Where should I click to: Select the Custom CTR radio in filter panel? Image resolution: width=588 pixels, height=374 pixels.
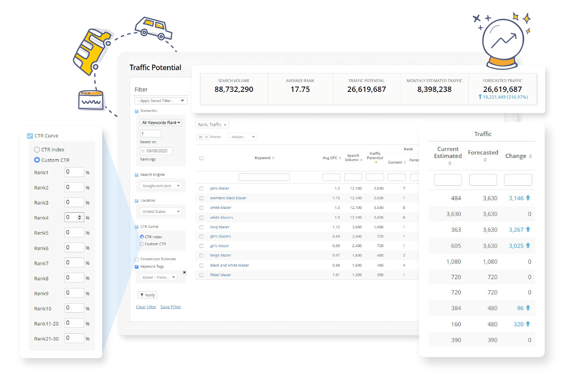[x=142, y=244]
